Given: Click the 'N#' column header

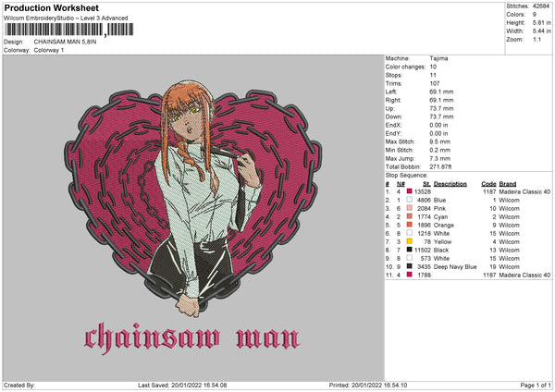Looking at the screenshot, I should pyautogui.click(x=401, y=184).
